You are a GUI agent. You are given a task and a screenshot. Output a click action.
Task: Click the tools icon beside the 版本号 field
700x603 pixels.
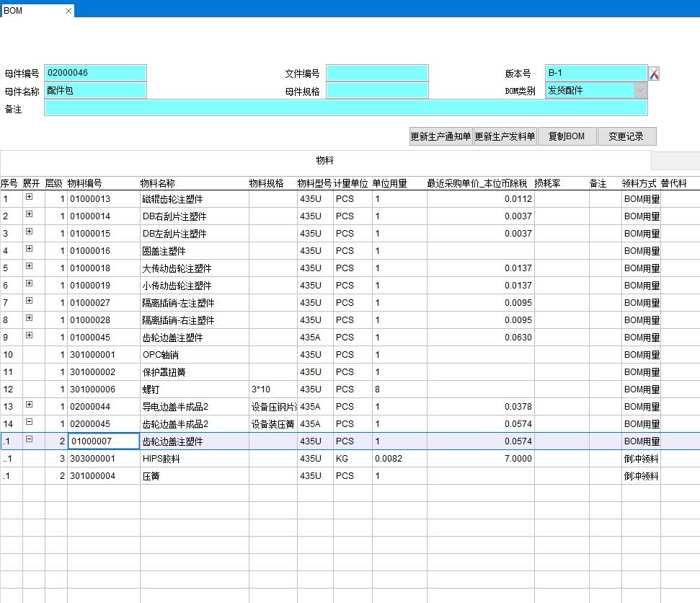pyautogui.click(x=655, y=72)
